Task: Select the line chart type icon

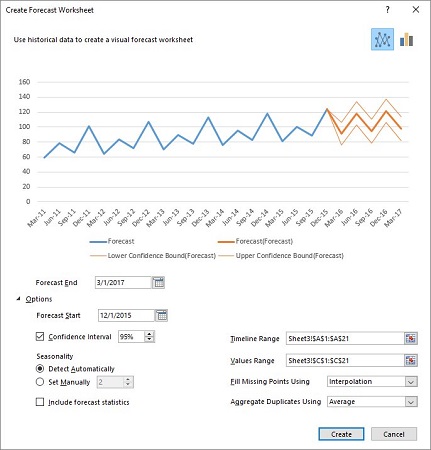Action: click(x=382, y=40)
